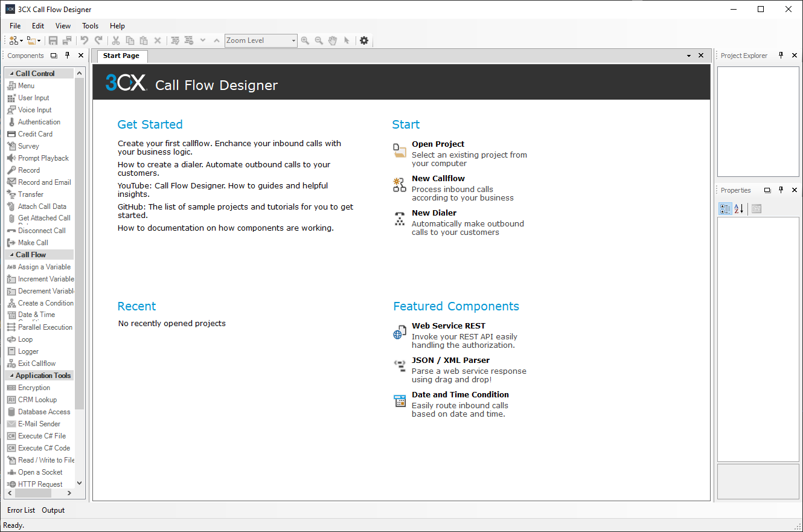803x532 pixels.
Task: Select the Parallel Execution component
Action: (x=40, y=327)
